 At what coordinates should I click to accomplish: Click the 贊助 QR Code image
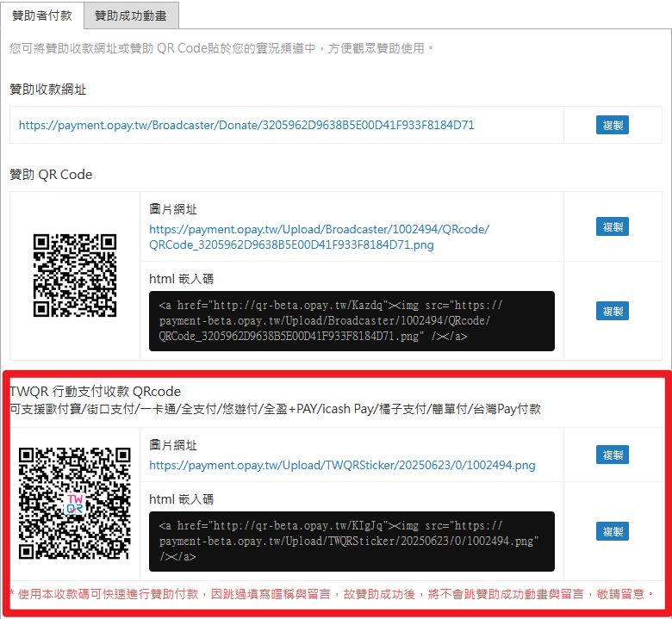pyautogui.click(x=74, y=275)
